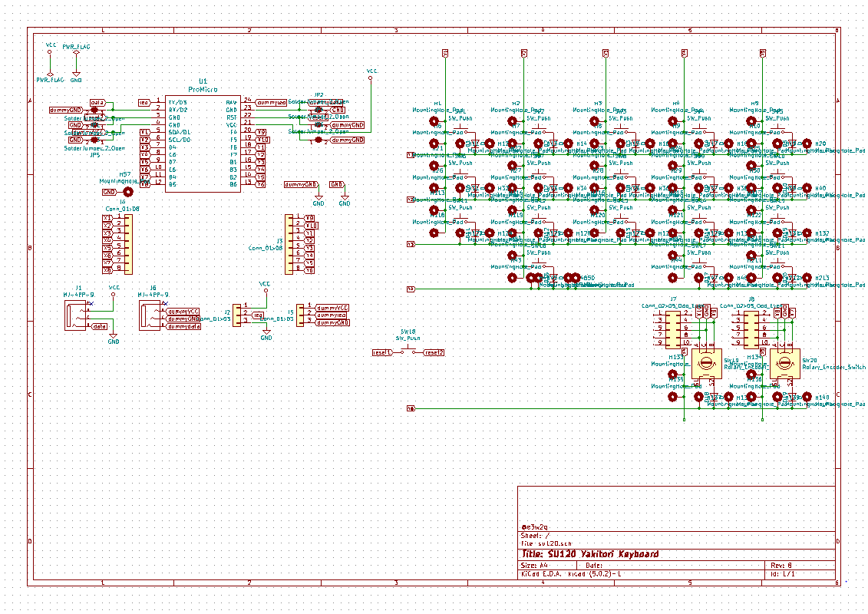This screenshot has width=868, height=614.
Task: Click the 'reset1' net label
Action: (382, 353)
